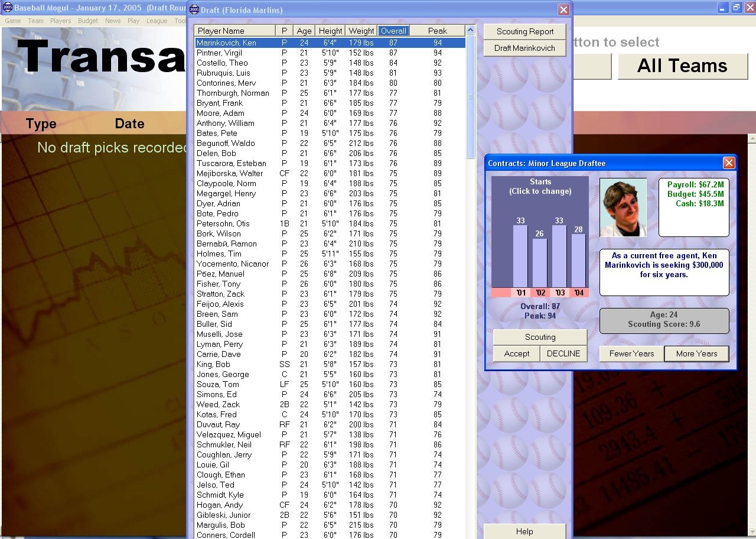756x539 pixels.
Task: Select Pintner, Virgil in the draft list
Action: coord(219,53)
